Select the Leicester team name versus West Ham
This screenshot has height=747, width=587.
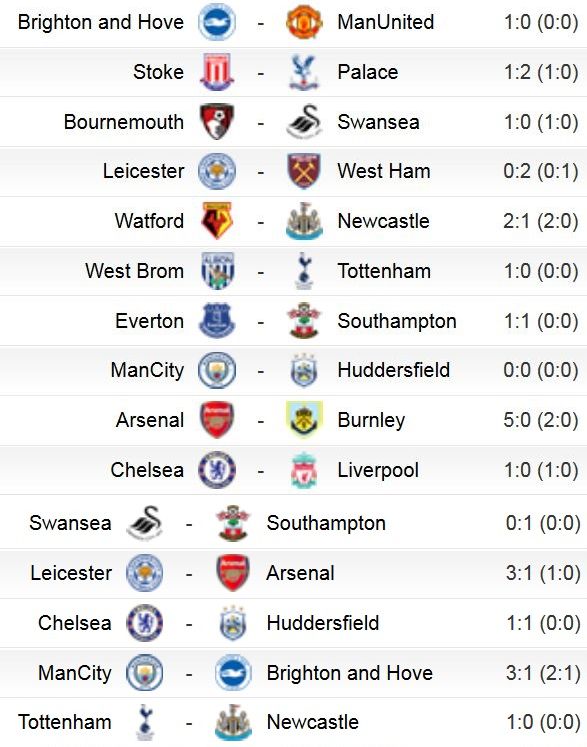pos(143,171)
